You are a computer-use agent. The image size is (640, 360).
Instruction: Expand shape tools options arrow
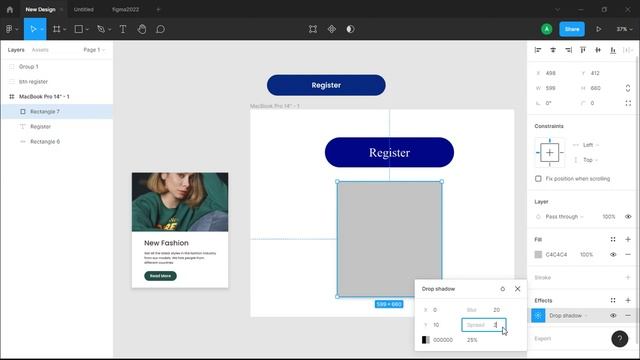click(x=87, y=29)
